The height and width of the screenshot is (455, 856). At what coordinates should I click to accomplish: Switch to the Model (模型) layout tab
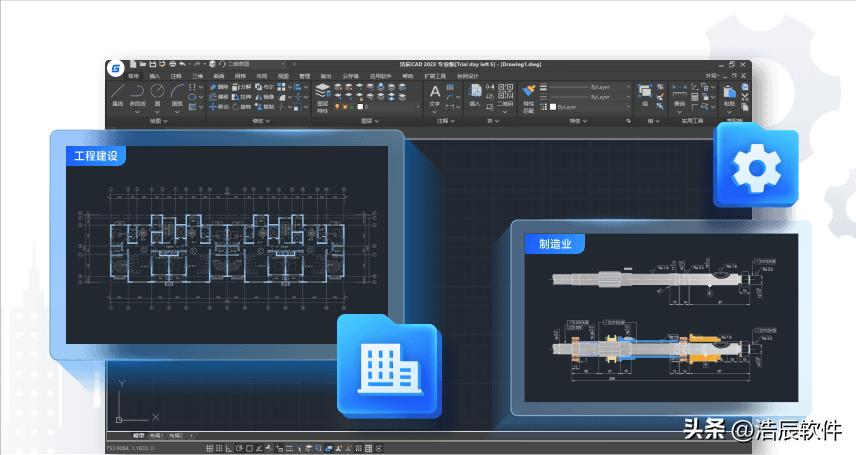tap(139, 436)
